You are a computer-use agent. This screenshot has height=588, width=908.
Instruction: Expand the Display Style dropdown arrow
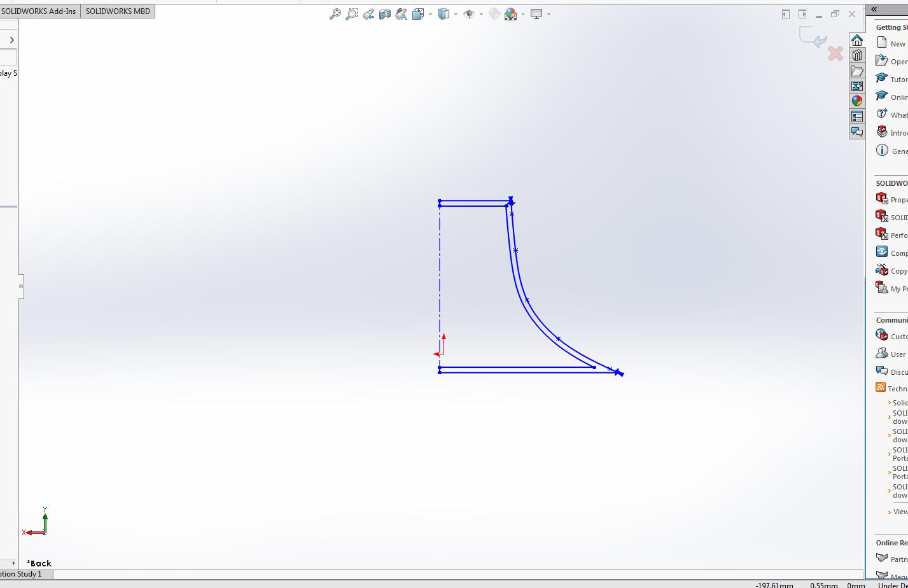[456, 14]
